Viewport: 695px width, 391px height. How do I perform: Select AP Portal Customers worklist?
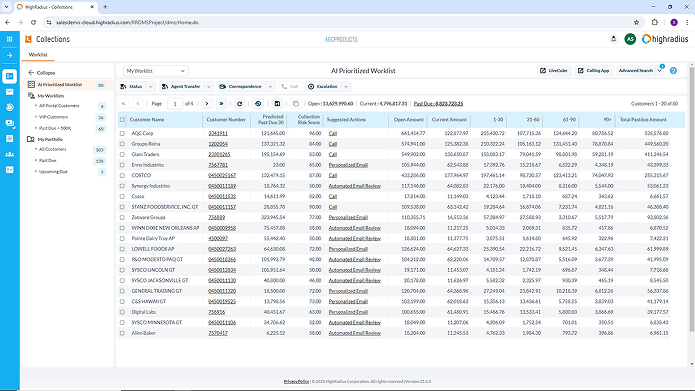(59, 106)
